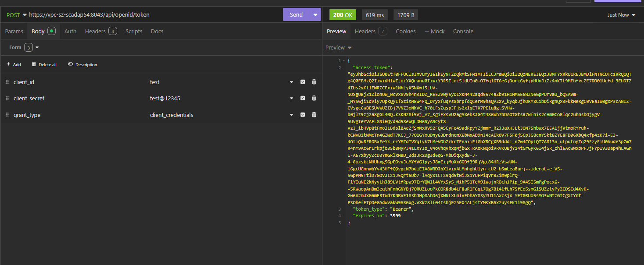Click Delete all parameters
This screenshot has height=265, width=644.
pyautogui.click(x=44, y=64)
